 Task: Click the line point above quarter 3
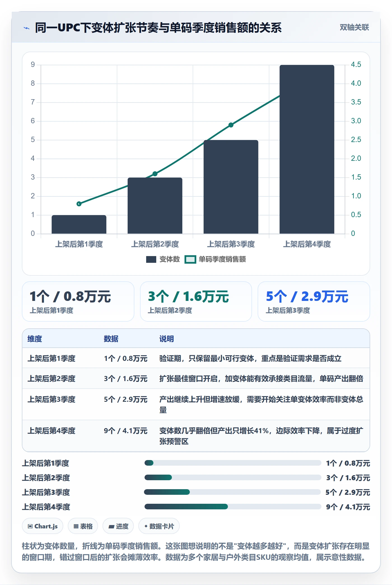231,125
